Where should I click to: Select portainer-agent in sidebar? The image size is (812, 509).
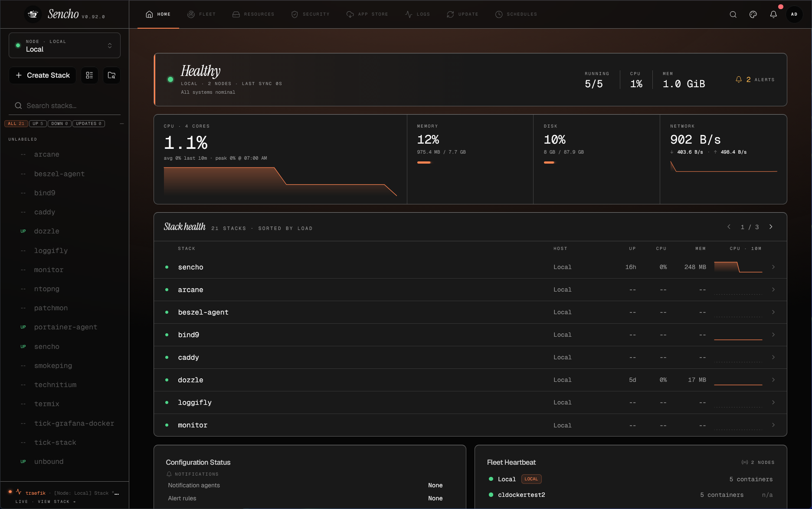click(65, 327)
